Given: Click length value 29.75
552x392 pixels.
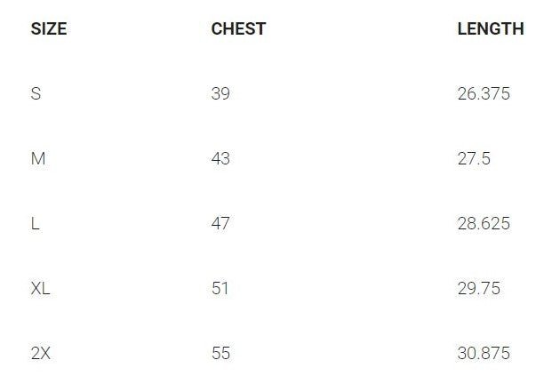Looking at the screenshot, I should [478, 288].
